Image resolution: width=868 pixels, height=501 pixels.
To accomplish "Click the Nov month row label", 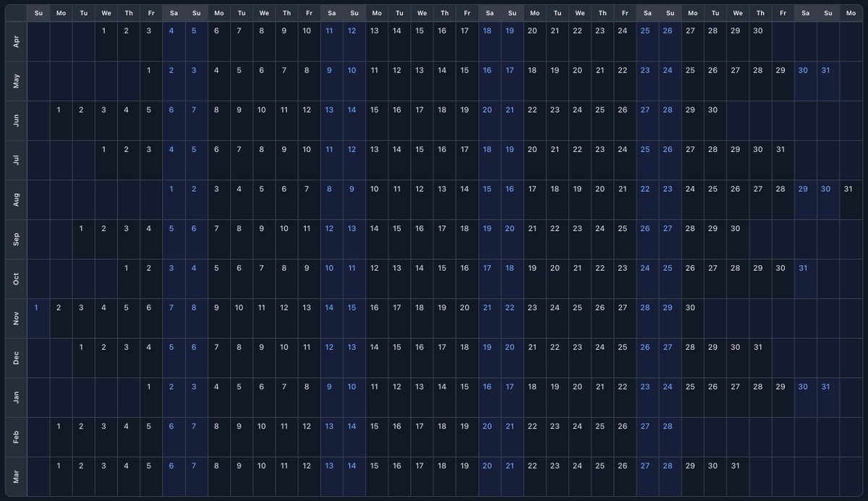I will pos(16,318).
